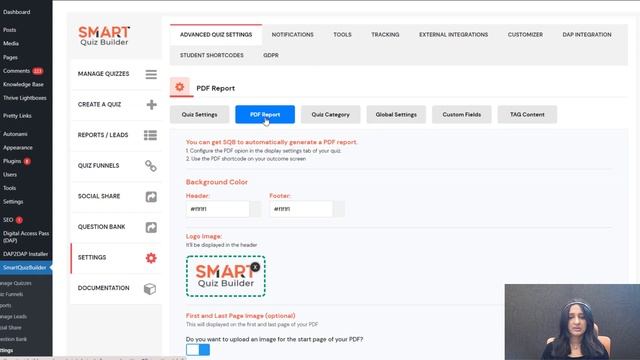Open Posts in WordPress menu
Image resolution: width=640 pixels, height=360 pixels.
9,30
